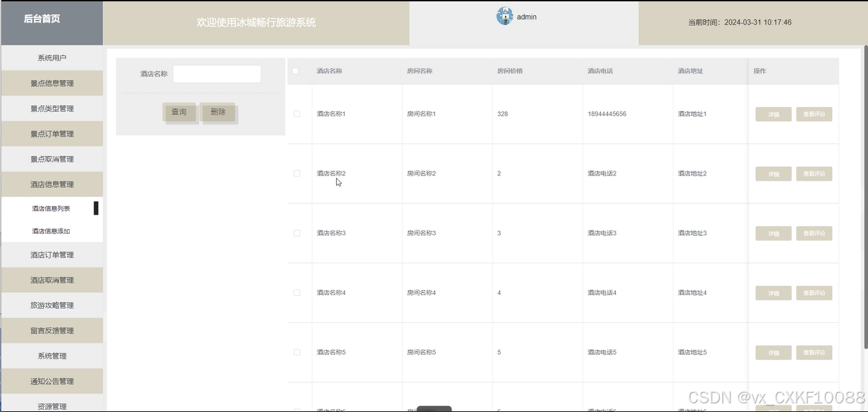Click 详情 for 酒店名称4
This screenshot has height=412, width=868.
tap(774, 293)
